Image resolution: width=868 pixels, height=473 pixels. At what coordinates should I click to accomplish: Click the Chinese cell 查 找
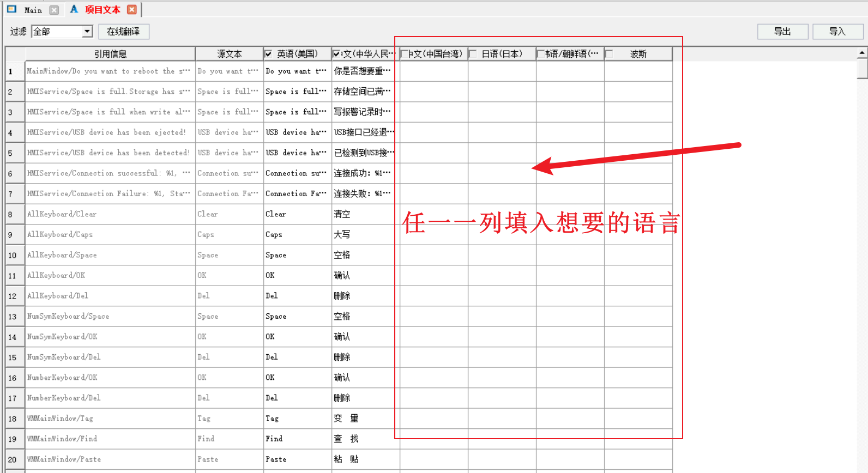(x=365, y=439)
